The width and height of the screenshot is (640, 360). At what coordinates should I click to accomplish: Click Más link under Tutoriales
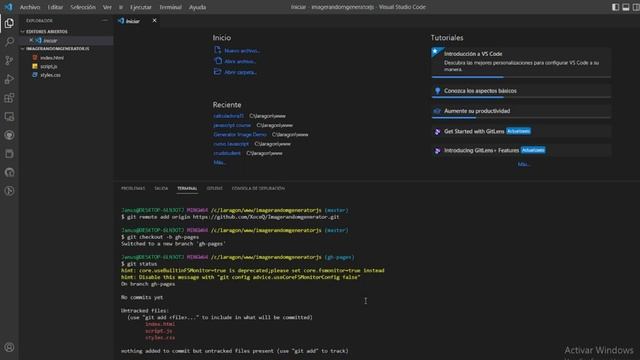523,164
